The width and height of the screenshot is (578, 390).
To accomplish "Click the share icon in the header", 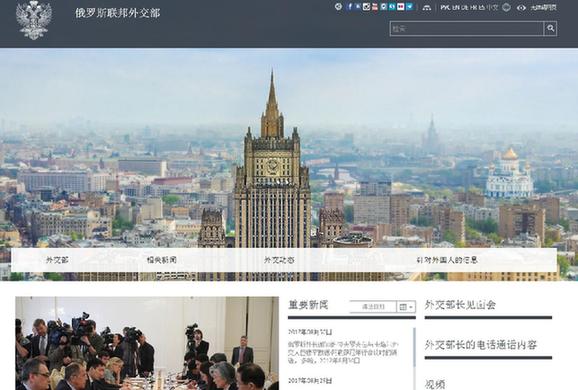I will click(338, 7).
